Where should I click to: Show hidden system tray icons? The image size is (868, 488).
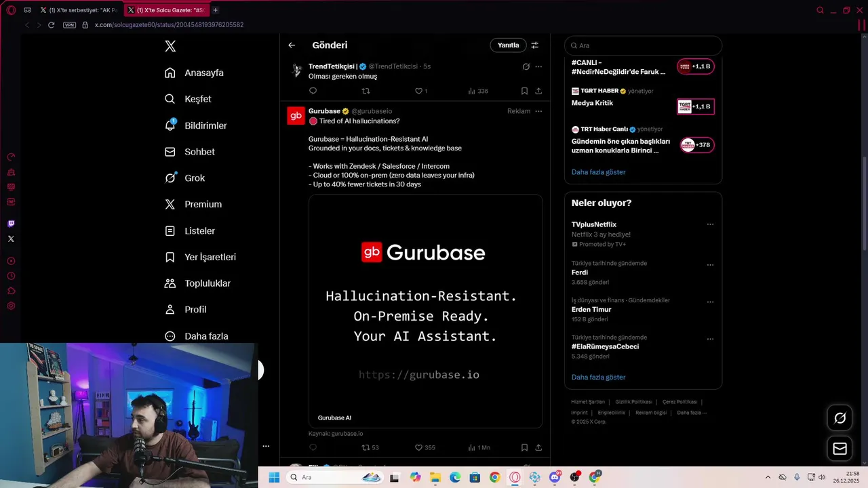tap(768, 477)
